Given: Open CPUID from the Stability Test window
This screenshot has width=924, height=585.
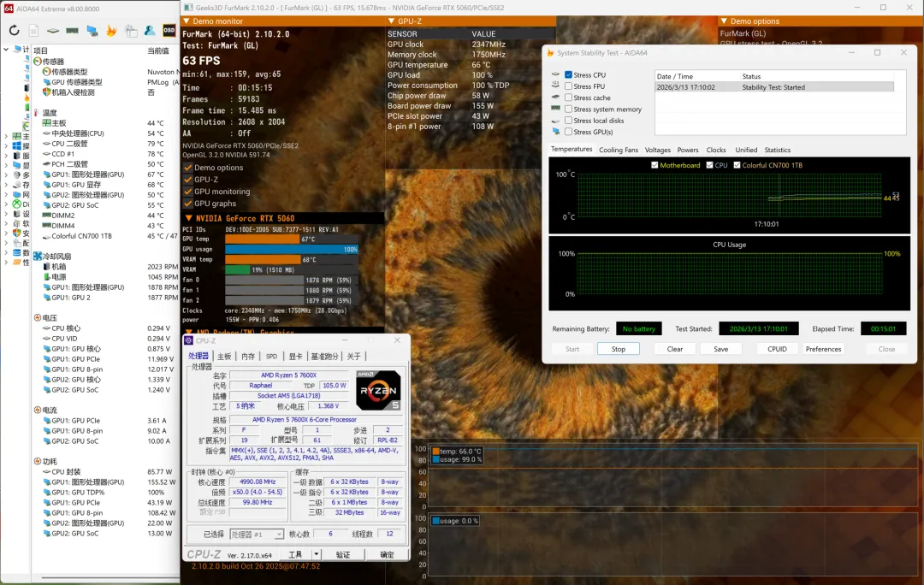Looking at the screenshot, I should [x=777, y=349].
